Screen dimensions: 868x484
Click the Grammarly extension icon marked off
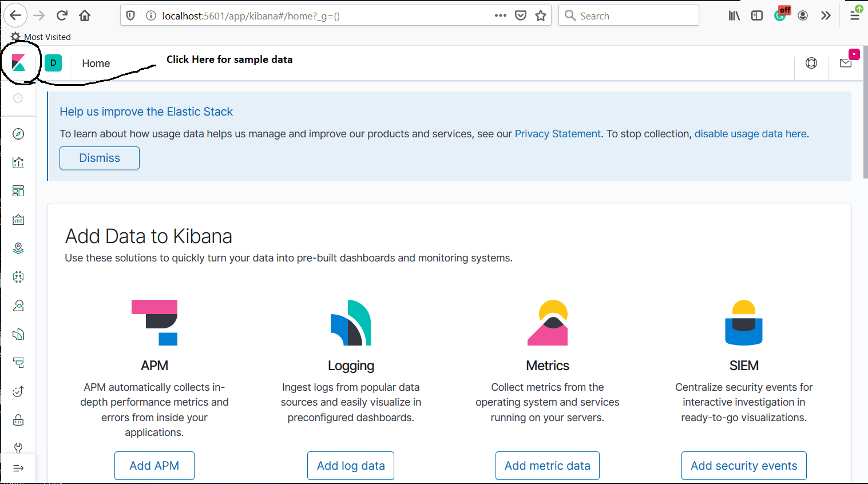780,14
